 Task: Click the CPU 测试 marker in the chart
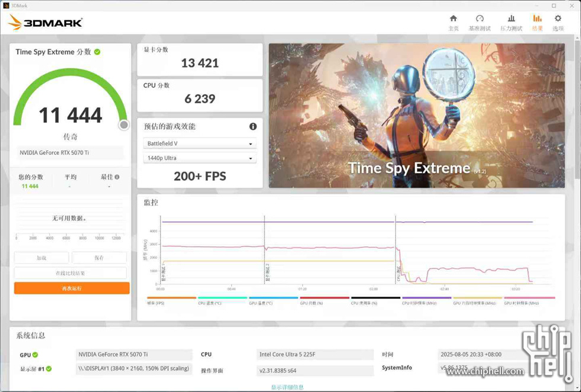coord(398,273)
